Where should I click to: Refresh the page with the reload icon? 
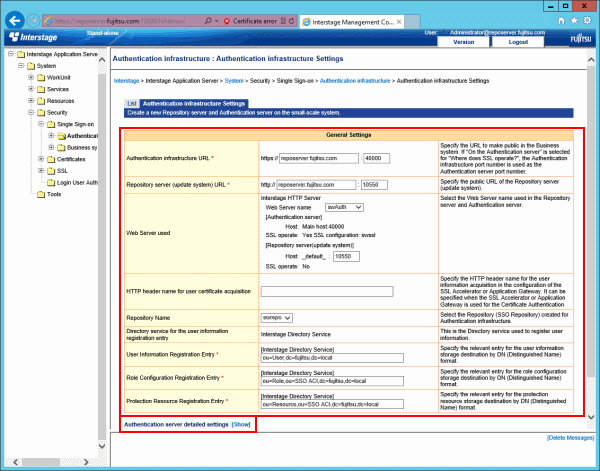(x=292, y=21)
